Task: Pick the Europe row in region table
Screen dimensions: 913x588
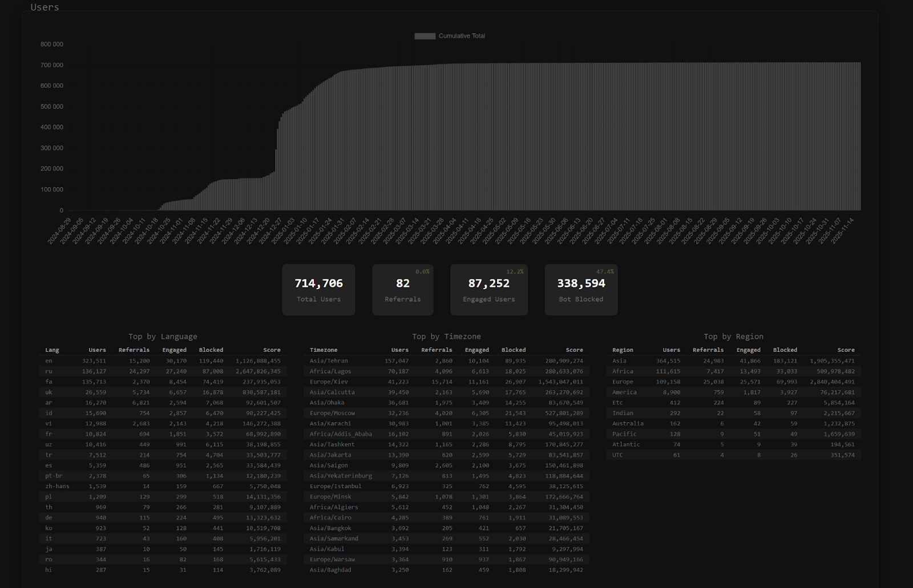Action: click(x=623, y=382)
